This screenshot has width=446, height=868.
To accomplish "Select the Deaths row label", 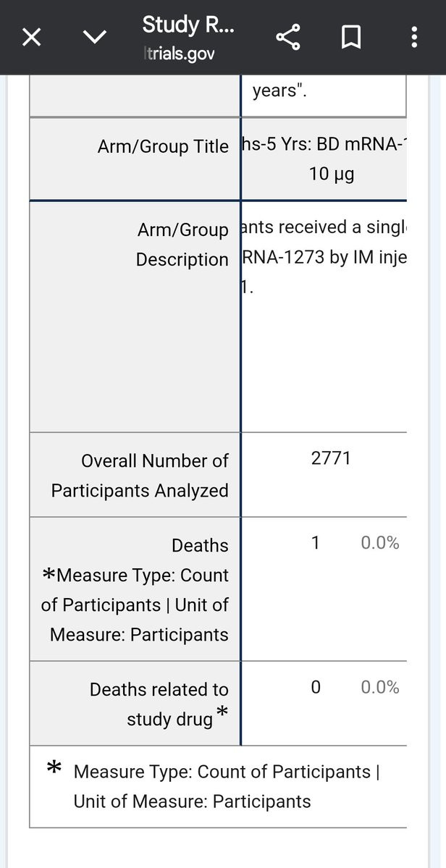I will coord(200,545).
